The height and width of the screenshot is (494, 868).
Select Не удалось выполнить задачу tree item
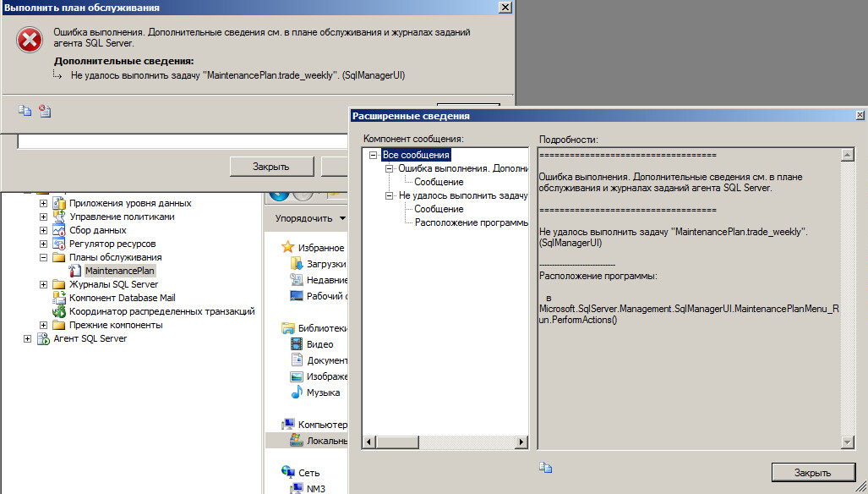click(x=463, y=195)
